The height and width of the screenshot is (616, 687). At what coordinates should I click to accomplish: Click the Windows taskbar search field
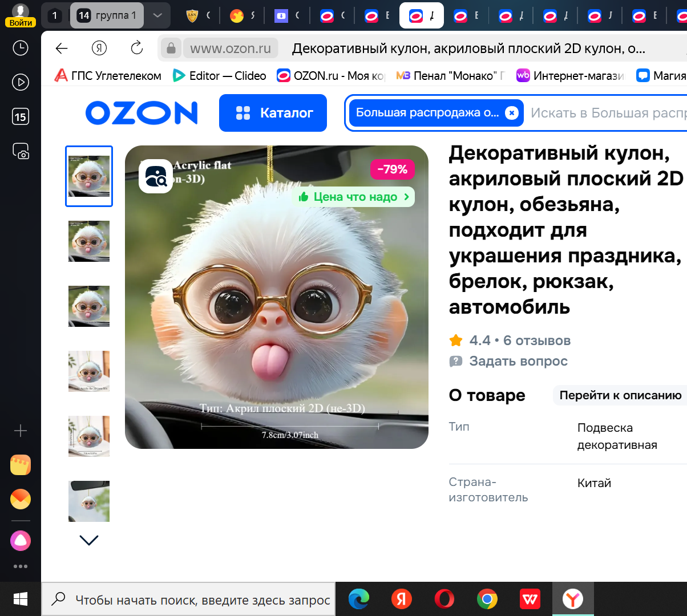click(x=188, y=599)
